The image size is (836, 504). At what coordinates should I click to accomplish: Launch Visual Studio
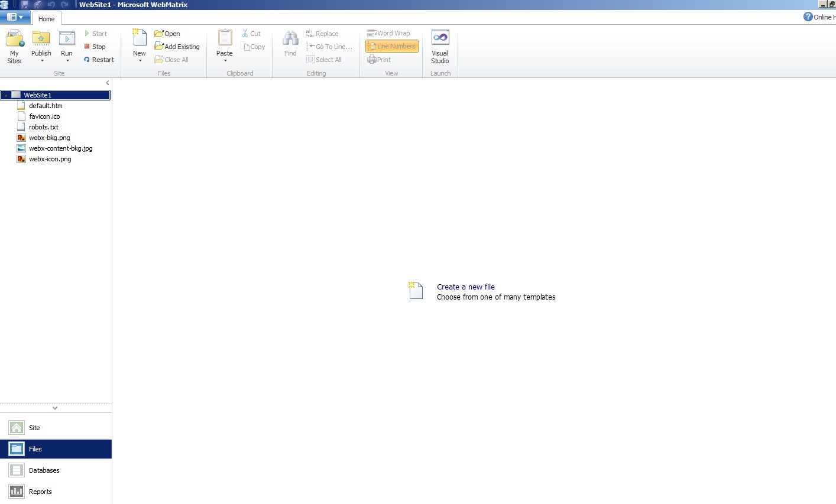440,47
